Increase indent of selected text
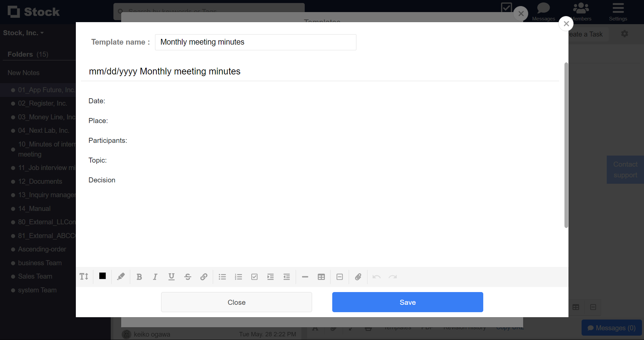Screen dimensions: 644x340 click(x=270, y=277)
